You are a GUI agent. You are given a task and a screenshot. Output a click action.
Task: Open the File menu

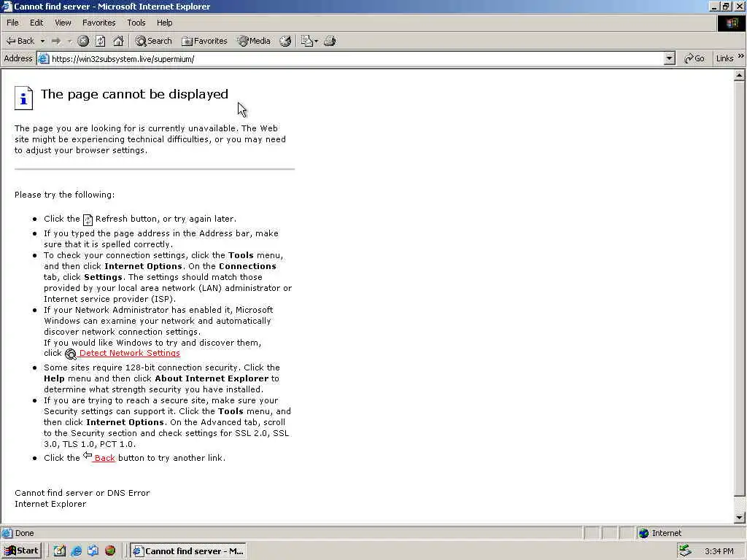[x=12, y=23]
